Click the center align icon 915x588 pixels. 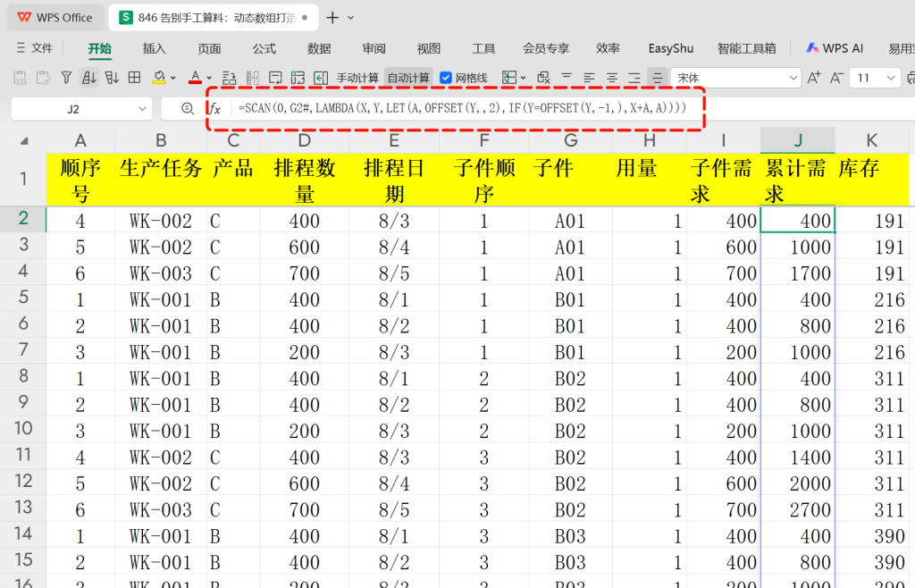point(612,78)
